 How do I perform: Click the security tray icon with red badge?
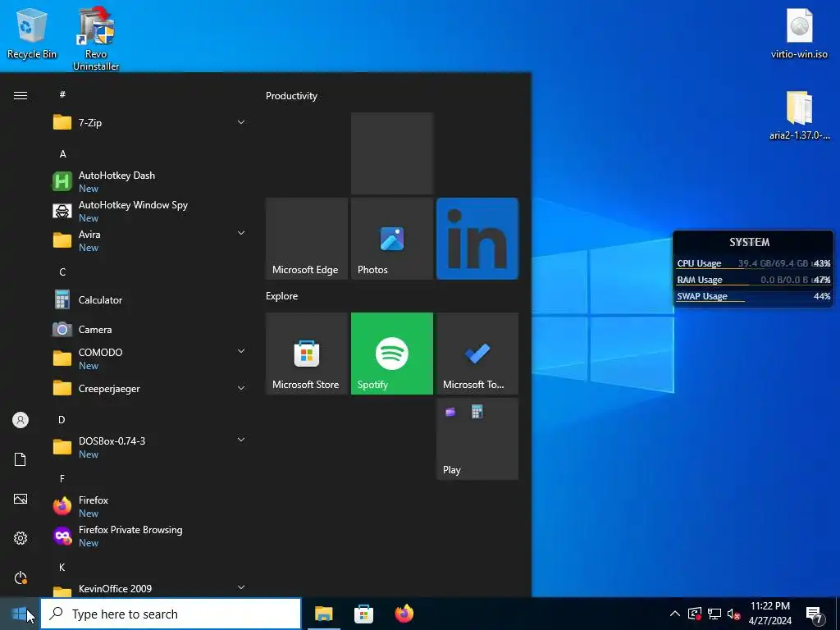(694, 614)
